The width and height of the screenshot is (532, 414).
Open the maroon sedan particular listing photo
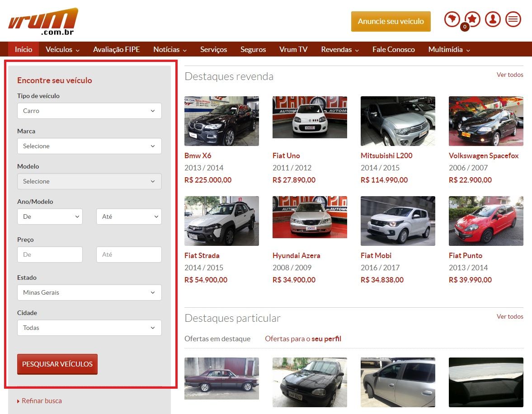tap(221, 378)
